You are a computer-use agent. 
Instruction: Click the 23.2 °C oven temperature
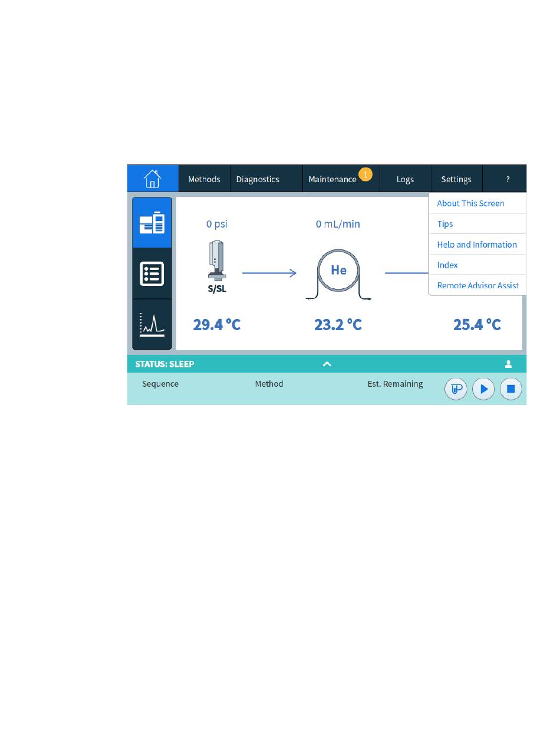click(x=338, y=324)
